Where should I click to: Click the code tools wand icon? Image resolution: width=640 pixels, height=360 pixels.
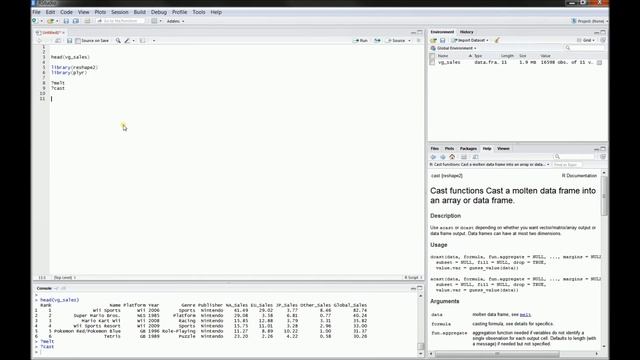(x=127, y=40)
